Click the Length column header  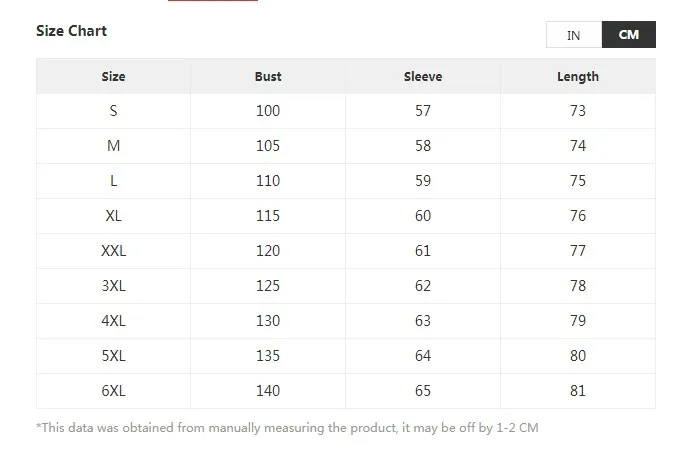578,76
